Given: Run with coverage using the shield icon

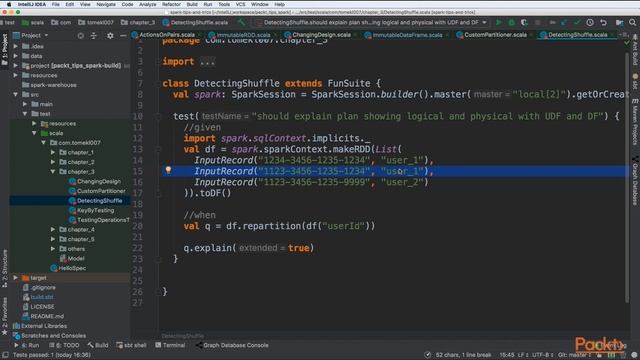Looking at the screenshot, I should (524, 22).
